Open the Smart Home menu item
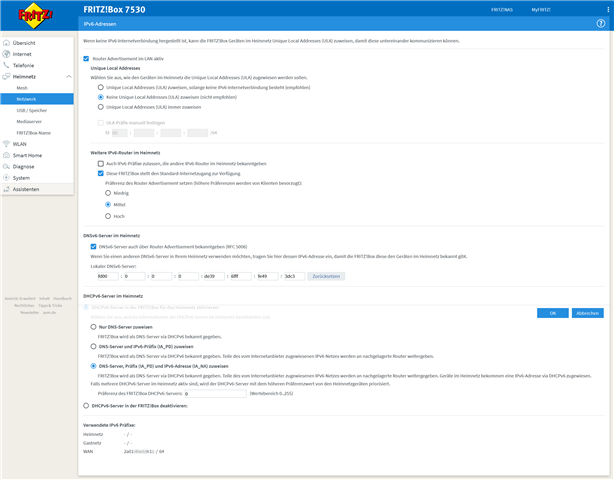Viewport: 614px width, 480px height. pos(27,155)
